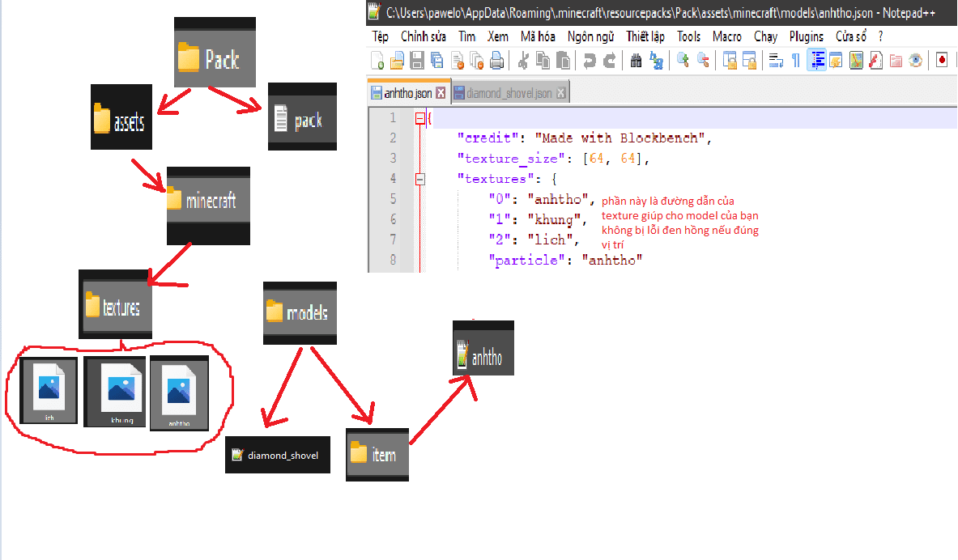The width and height of the screenshot is (958, 560).
Task: Click the Open file toolbar icon
Action: click(397, 61)
